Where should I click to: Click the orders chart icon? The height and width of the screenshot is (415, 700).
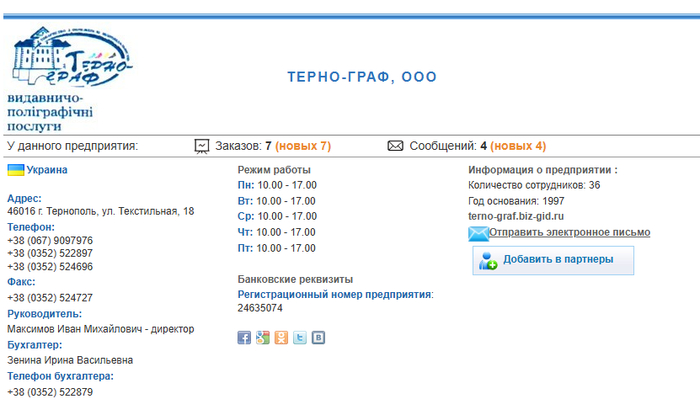(202, 146)
